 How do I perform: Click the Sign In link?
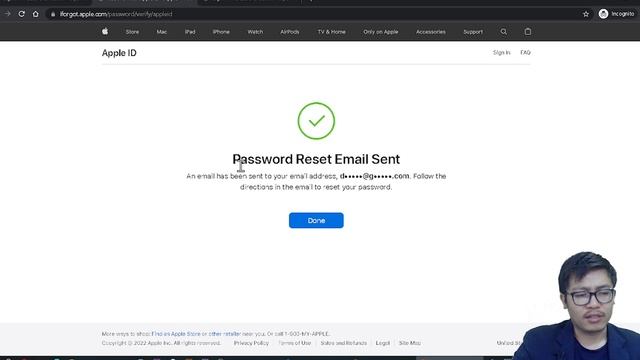coord(501,53)
